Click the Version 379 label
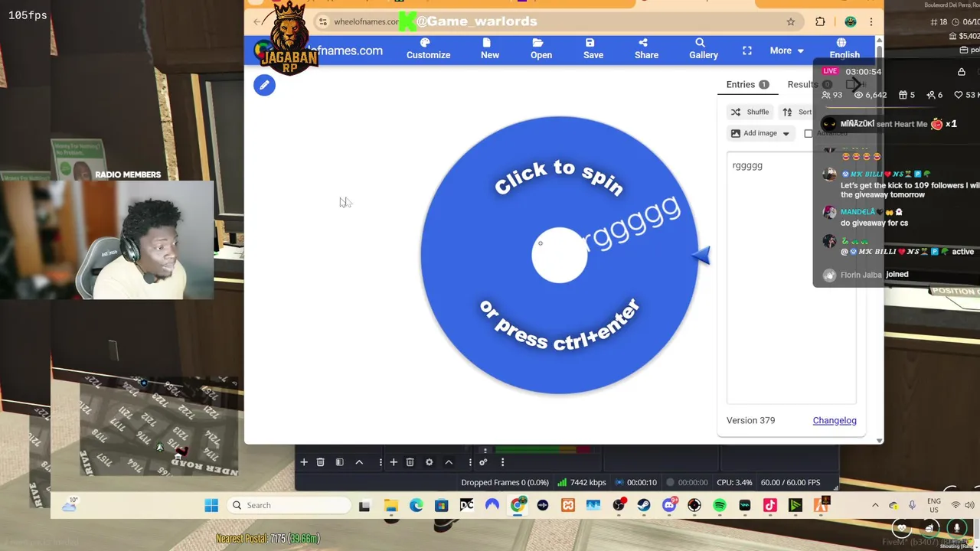The width and height of the screenshot is (980, 551). pos(750,420)
